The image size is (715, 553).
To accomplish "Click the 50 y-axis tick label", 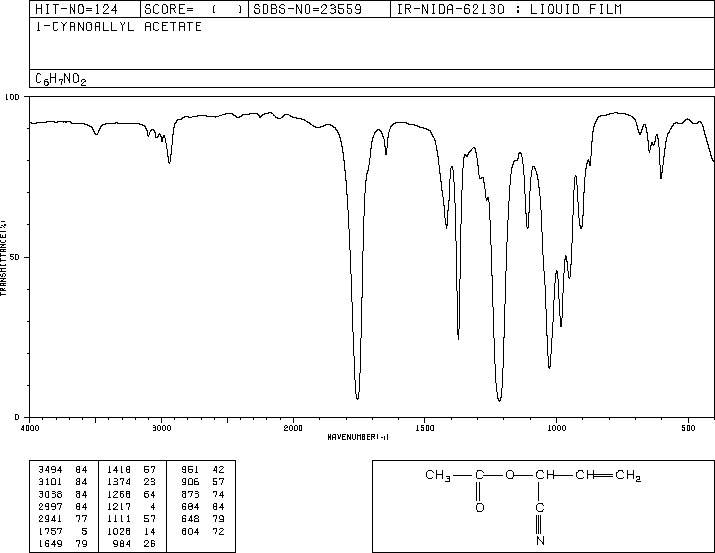I will [15, 258].
